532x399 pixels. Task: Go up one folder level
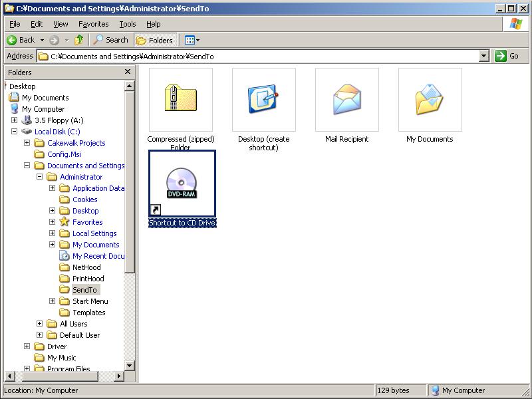pyautogui.click(x=79, y=40)
